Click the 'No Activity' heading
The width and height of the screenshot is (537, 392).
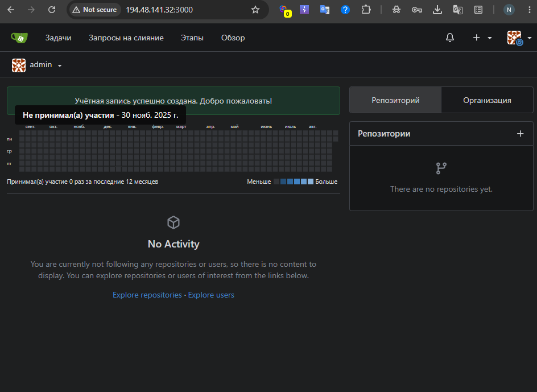[x=174, y=244]
